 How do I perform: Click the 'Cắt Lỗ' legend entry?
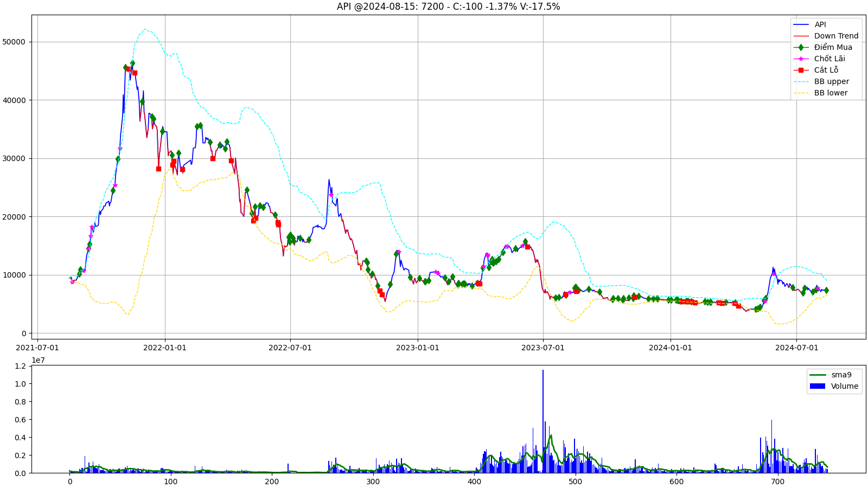click(x=826, y=70)
